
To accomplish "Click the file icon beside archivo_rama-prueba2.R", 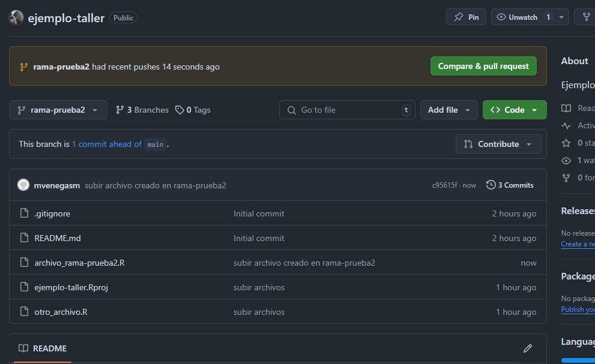I will tap(24, 263).
